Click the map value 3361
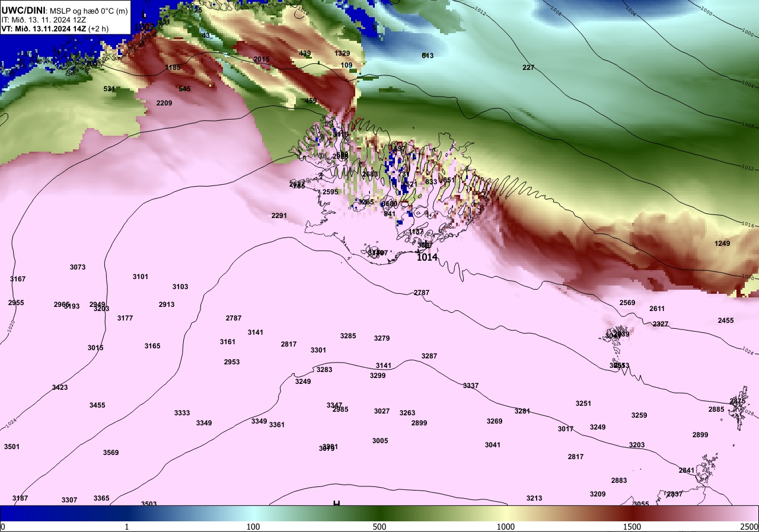This screenshot has width=759, height=532. point(277,425)
